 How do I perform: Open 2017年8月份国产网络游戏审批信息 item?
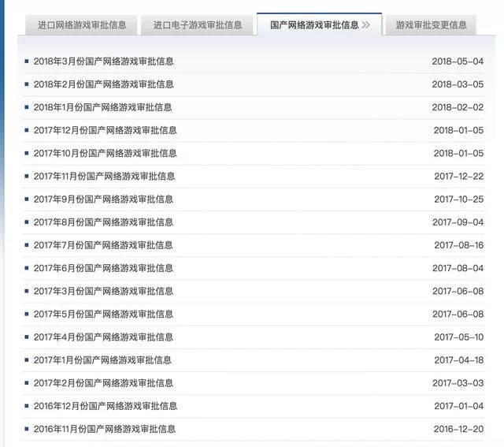tap(104, 222)
